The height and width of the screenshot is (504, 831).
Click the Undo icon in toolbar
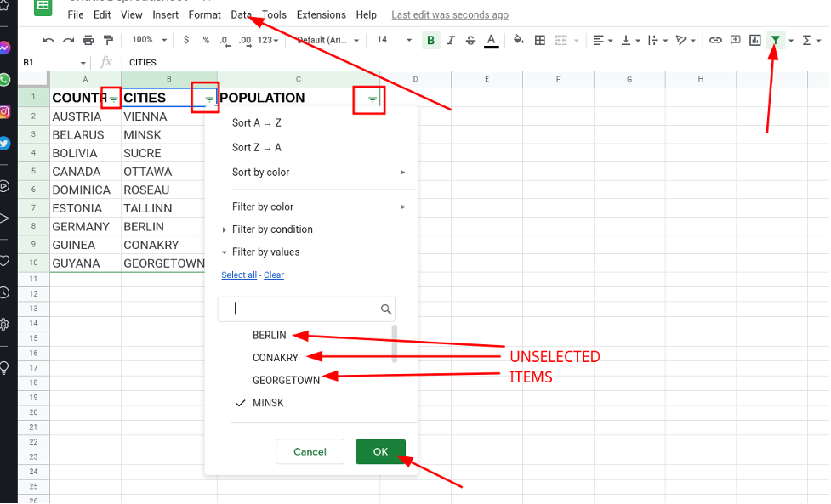click(x=48, y=40)
